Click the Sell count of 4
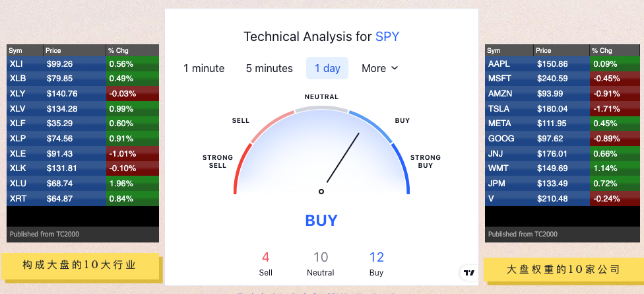Screen dimensions: 644x294 click(266, 258)
